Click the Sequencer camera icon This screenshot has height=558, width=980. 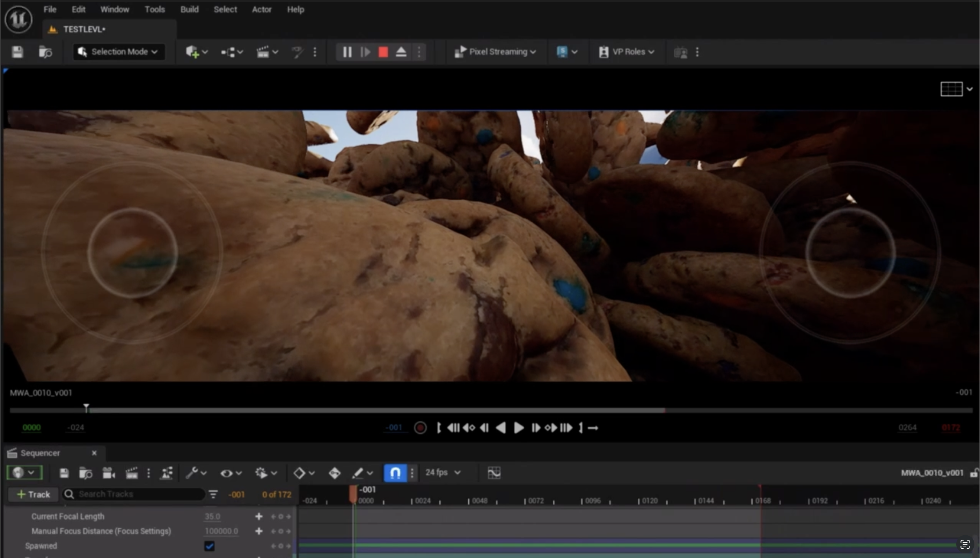109,473
